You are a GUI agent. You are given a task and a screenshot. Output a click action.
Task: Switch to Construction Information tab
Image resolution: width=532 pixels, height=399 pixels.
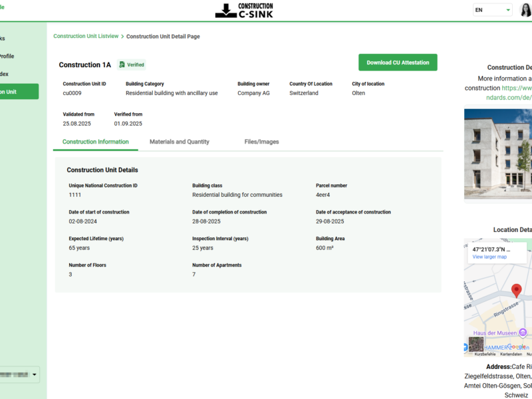click(95, 142)
